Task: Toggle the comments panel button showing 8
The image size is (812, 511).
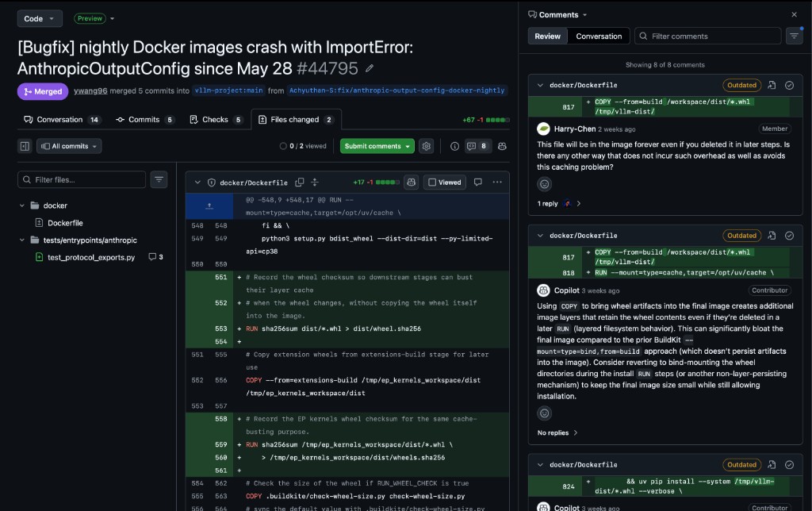Action: pyautogui.click(x=477, y=146)
